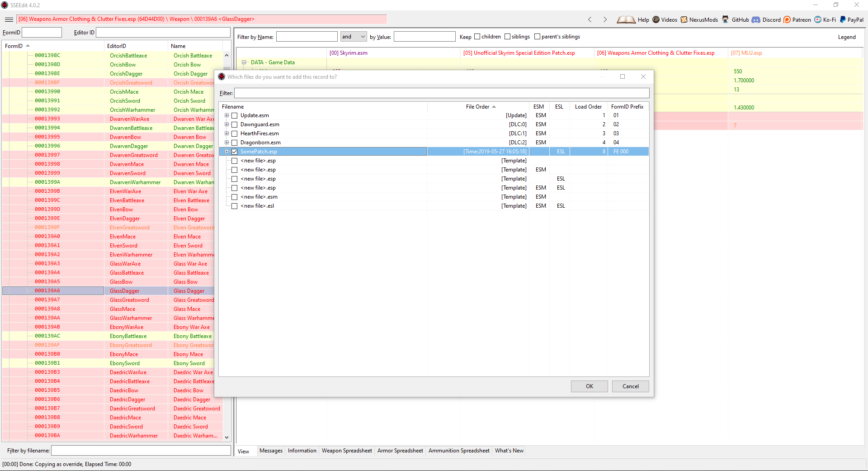Navigate back with left arrow
The height and width of the screenshot is (471, 868).
pyautogui.click(x=590, y=19)
